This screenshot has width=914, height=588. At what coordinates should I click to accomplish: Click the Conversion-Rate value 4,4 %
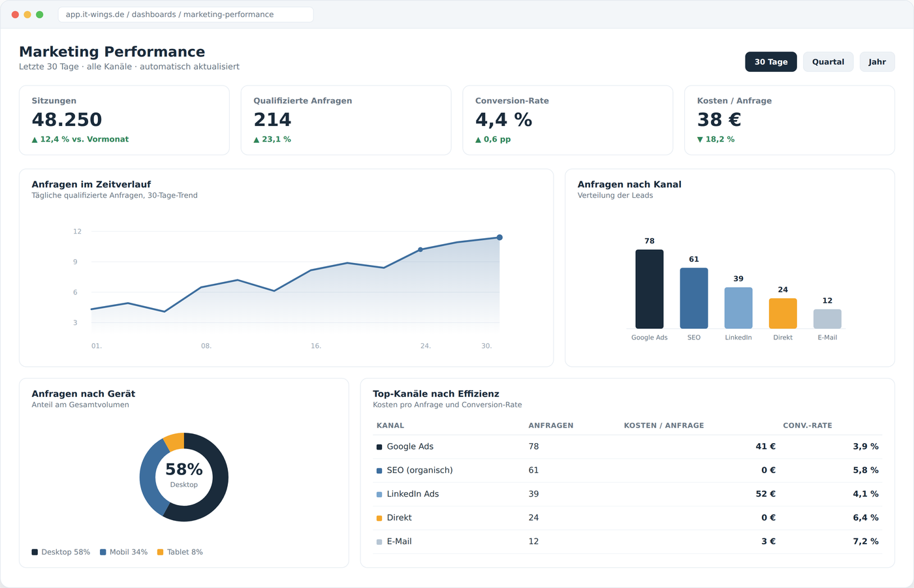(x=503, y=119)
